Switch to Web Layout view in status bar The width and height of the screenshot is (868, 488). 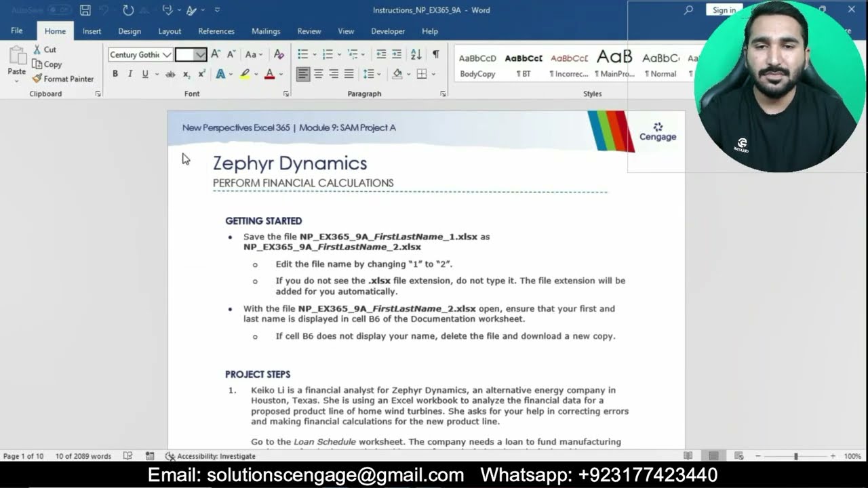[x=739, y=456]
